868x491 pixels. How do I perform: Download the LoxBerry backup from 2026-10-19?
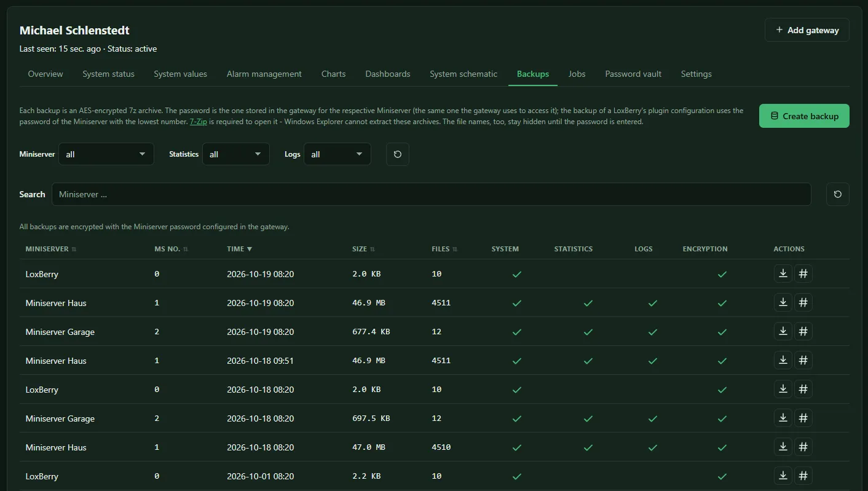[x=783, y=273]
